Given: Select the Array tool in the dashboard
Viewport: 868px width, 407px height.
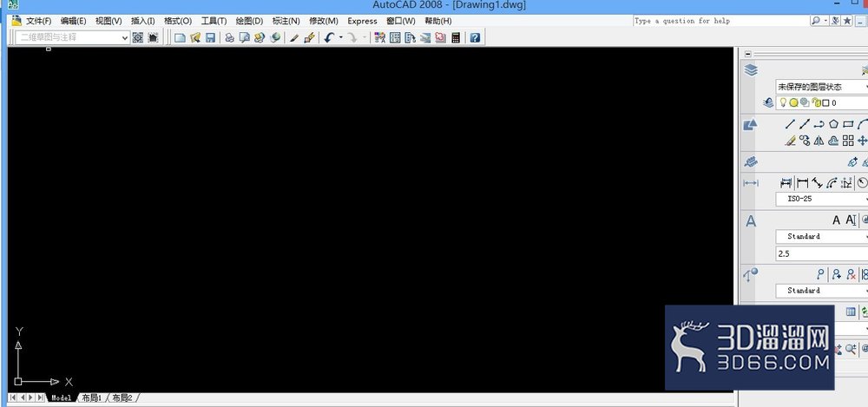Looking at the screenshot, I should point(848,141).
